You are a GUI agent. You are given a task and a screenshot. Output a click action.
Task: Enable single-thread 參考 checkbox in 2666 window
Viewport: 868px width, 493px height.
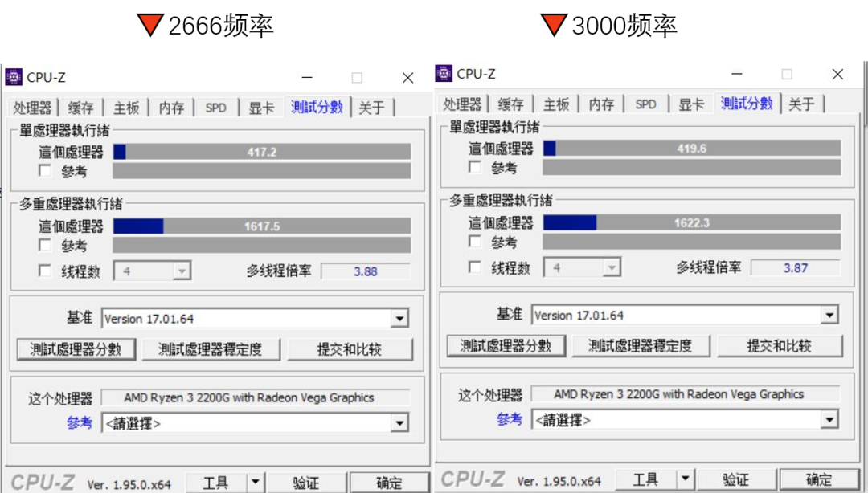point(45,170)
